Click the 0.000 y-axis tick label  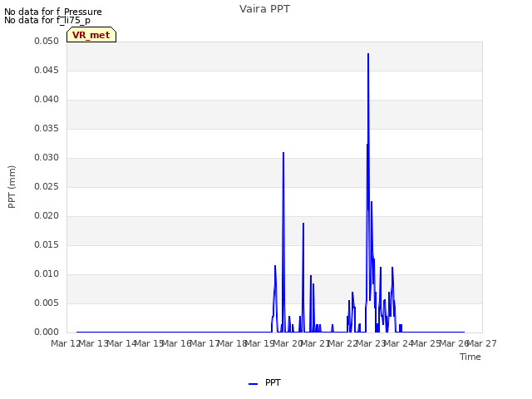tap(47, 332)
